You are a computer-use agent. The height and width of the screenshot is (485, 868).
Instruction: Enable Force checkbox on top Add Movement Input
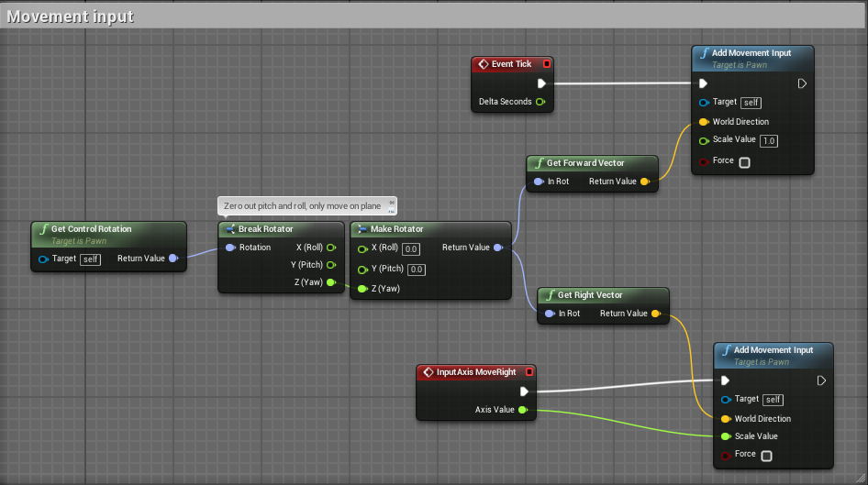(744, 162)
